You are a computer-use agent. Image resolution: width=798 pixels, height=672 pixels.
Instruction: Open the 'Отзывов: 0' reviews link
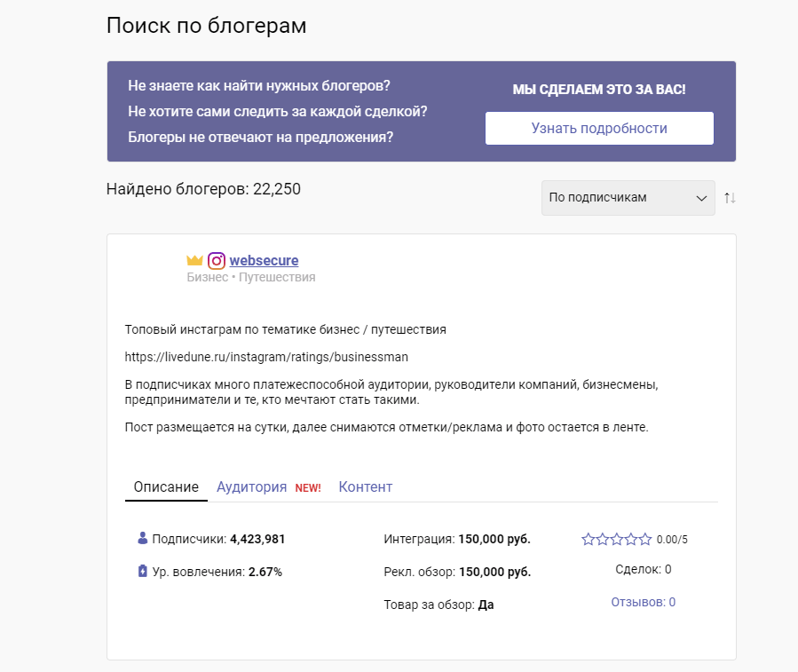(x=643, y=602)
